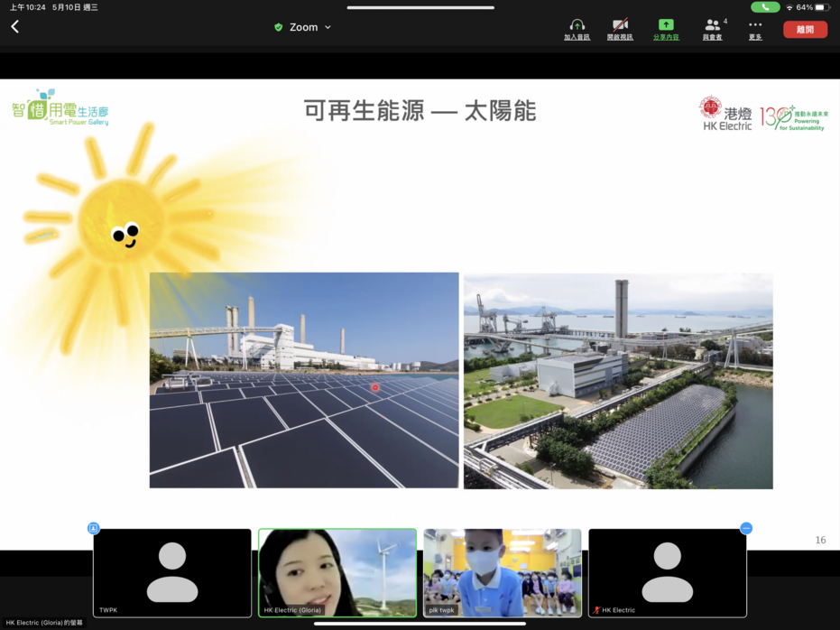Click the left solar panel photo
This screenshot has width=840, height=630.
click(x=304, y=380)
